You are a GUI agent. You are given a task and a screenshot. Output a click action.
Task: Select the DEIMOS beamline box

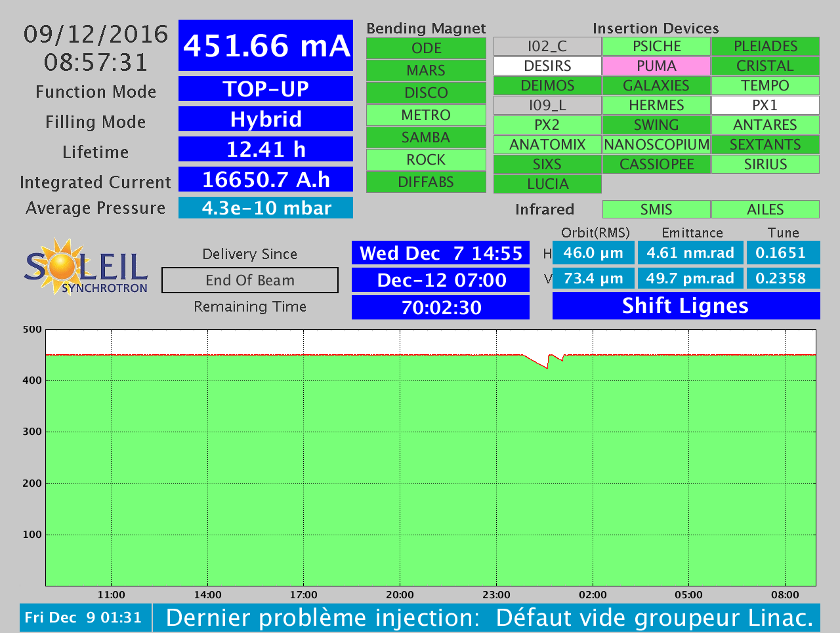pos(547,86)
